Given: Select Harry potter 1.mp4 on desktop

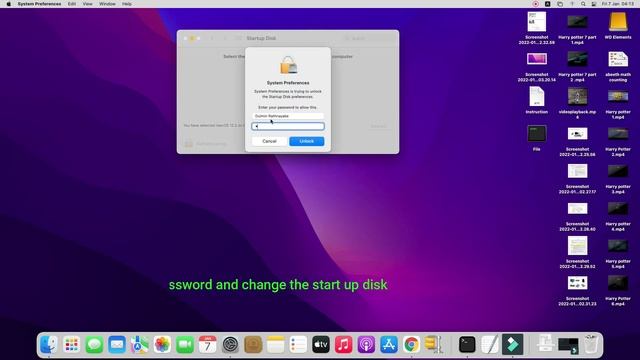Looking at the screenshot, I should [618, 103].
